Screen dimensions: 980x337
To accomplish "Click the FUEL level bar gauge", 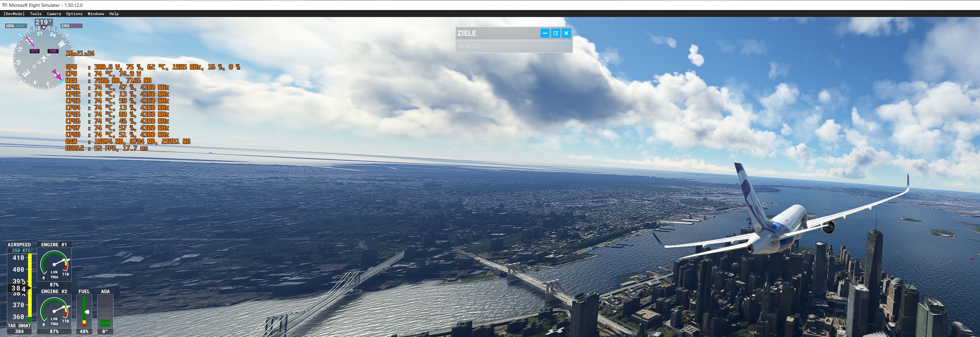I will pyautogui.click(x=84, y=312).
